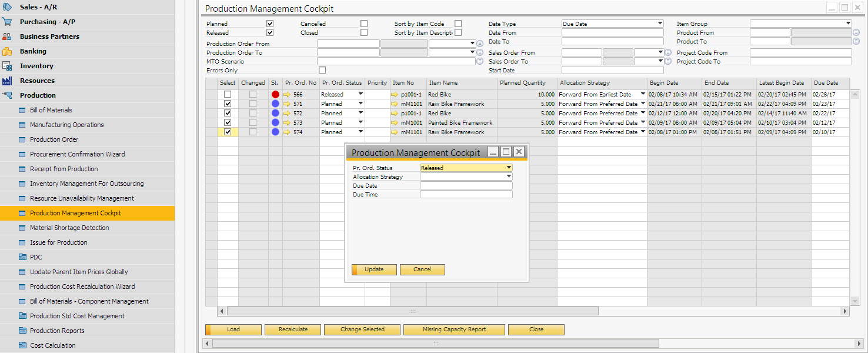Click the Due Date input field in dialog
This screenshot has width=868, height=353.
pos(466,185)
